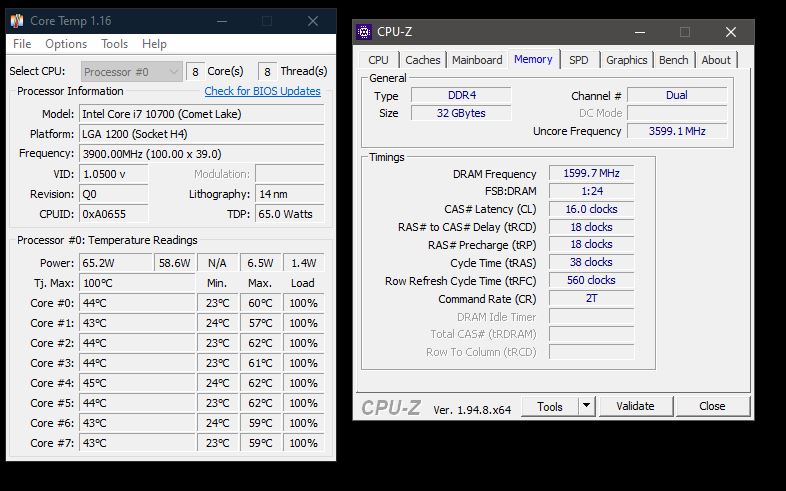Click the Tools button in CPU-Z
The height and width of the screenshot is (491, 786).
pyautogui.click(x=550, y=406)
